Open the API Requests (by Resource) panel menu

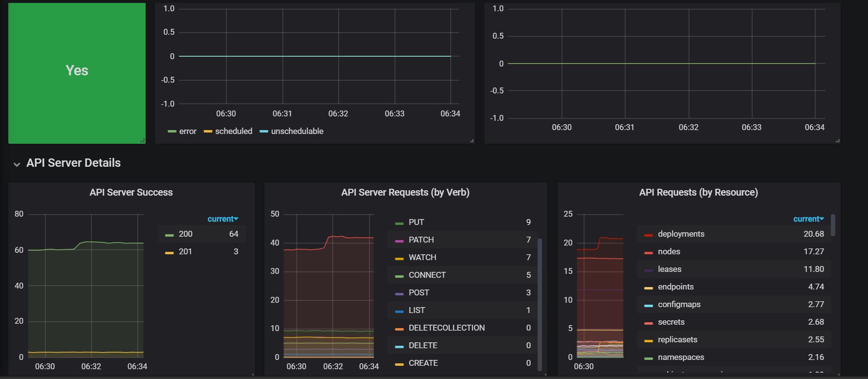(x=698, y=193)
